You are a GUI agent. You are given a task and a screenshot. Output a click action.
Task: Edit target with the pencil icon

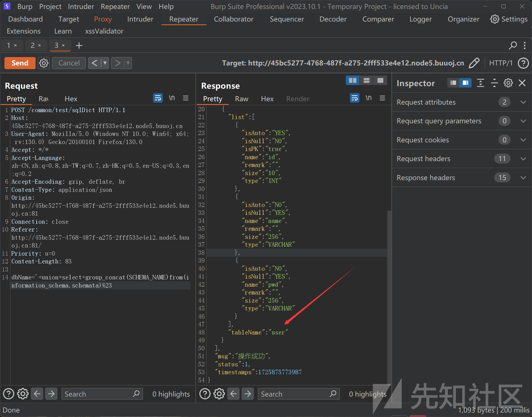(474, 63)
